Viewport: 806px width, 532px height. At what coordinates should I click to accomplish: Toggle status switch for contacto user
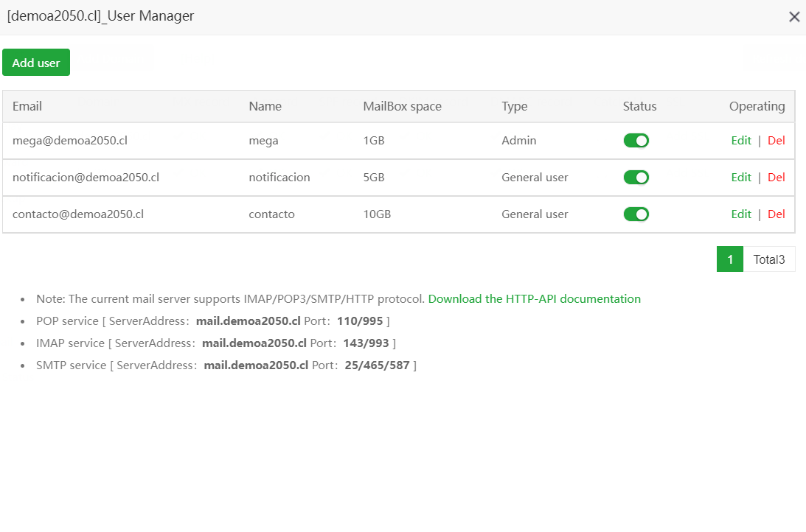(636, 214)
